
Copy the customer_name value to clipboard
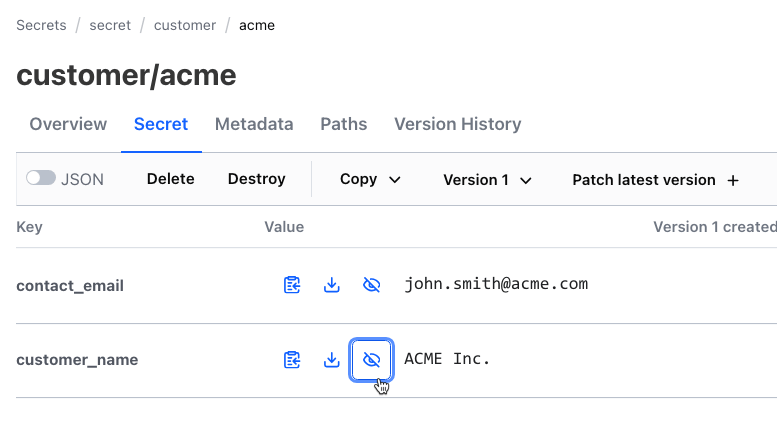292,360
